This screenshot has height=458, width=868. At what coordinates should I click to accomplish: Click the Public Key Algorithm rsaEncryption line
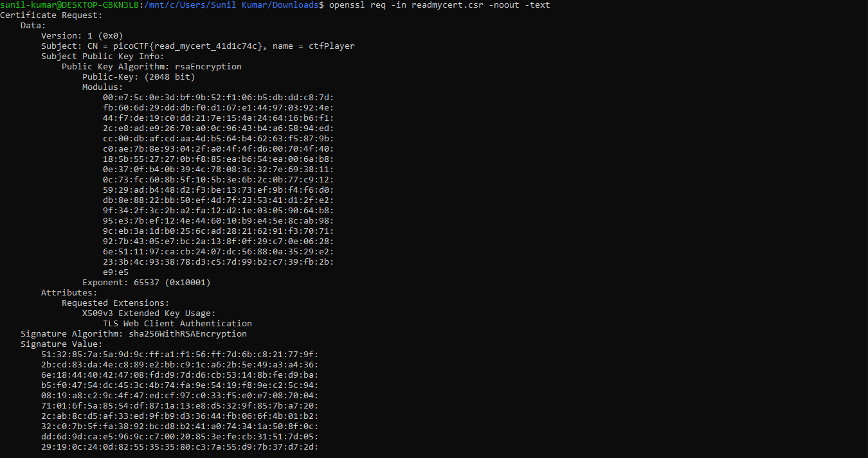click(x=152, y=67)
